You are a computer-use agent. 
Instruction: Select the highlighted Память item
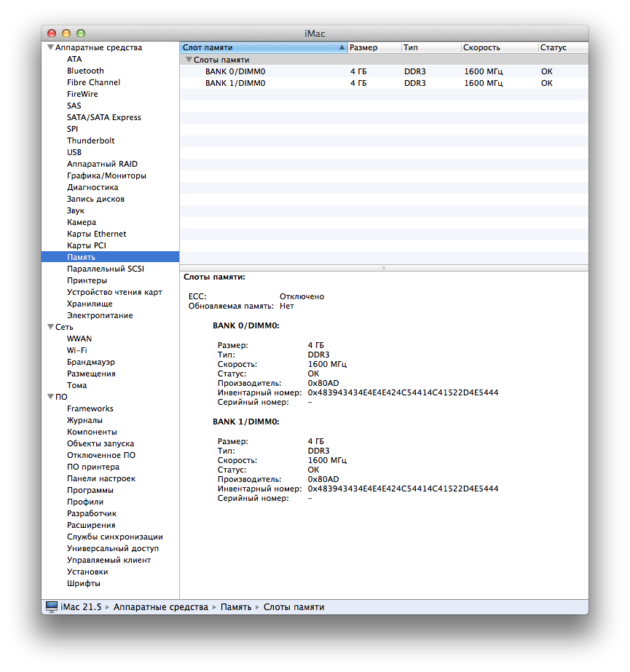pyautogui.click(x=110, y=257)
